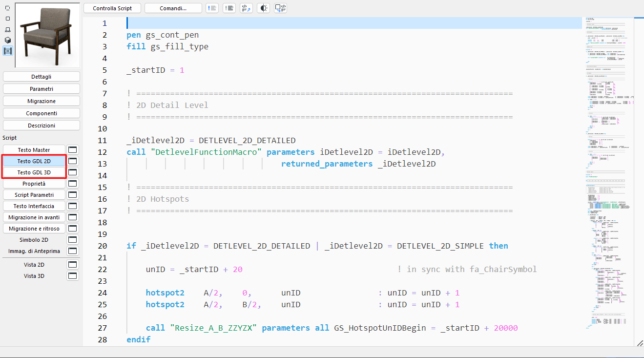Image resolution: width=644 pixels, height=358 pixels.
Task: Select the 3D cube preview mode icon
Action: [8, 40]
